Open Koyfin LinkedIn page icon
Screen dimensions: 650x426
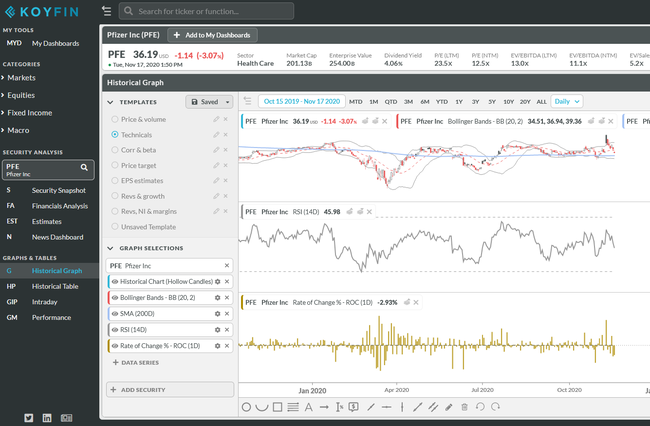(47, 418)
